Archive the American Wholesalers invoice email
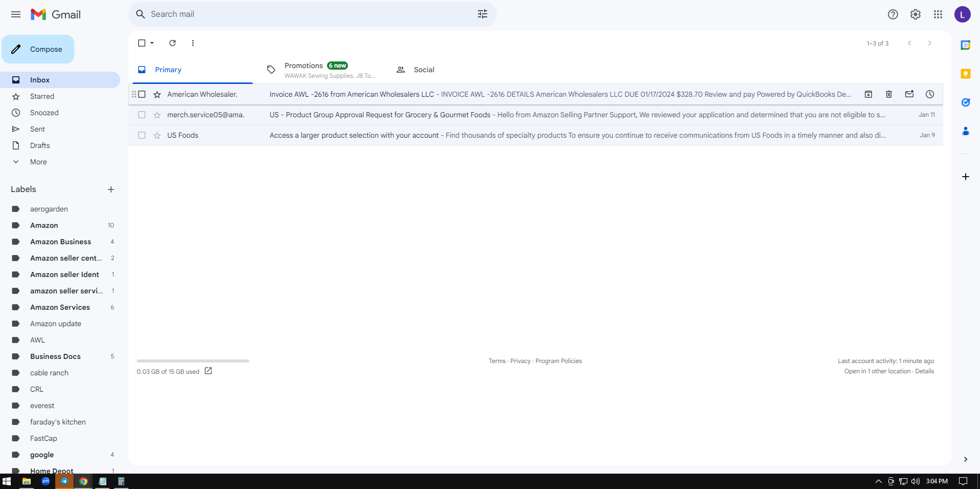The height and width of the screenshot is (489, 980). pyautogui.click(x=868, y=94)
